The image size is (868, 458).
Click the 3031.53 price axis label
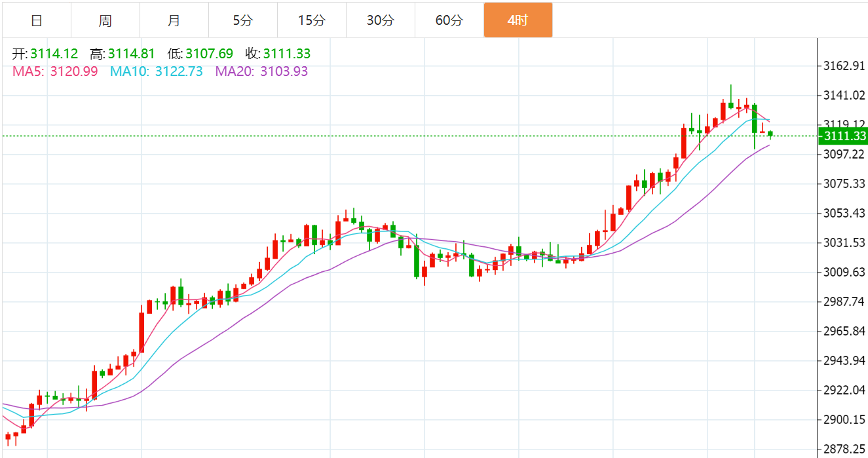point(844,243)
